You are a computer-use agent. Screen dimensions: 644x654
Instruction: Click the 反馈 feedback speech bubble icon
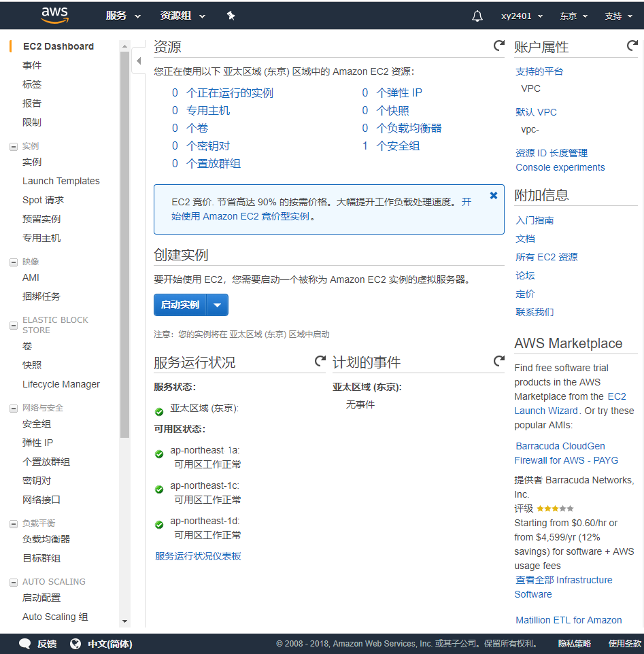coord(25,644)
